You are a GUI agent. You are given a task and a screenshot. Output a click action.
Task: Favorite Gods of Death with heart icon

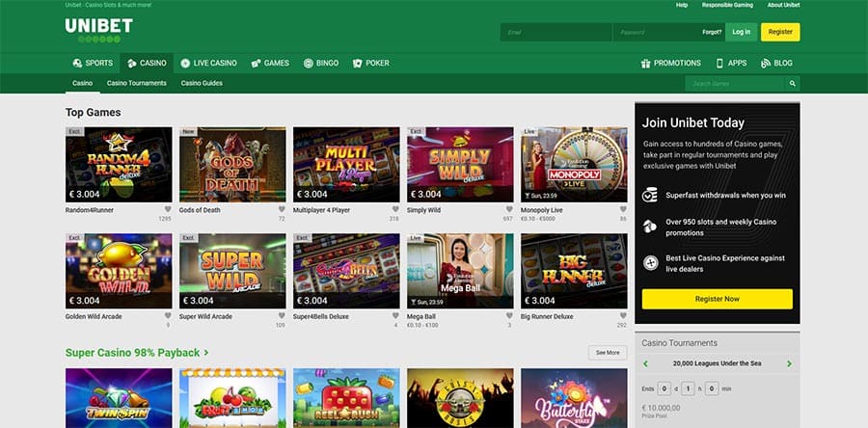pos(282,209)
